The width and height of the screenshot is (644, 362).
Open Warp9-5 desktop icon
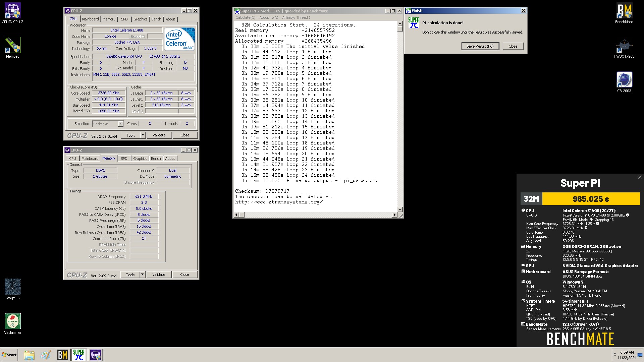[12, 289]
